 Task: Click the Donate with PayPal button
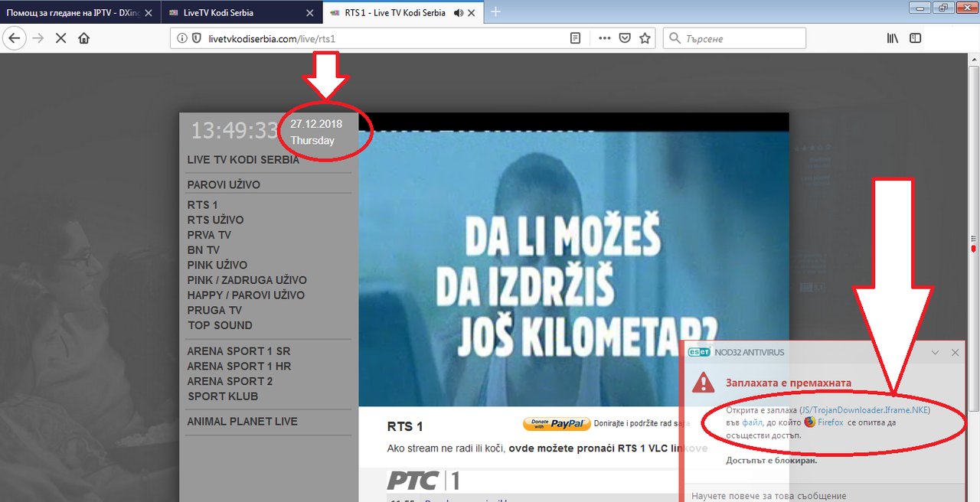(557, 423)
